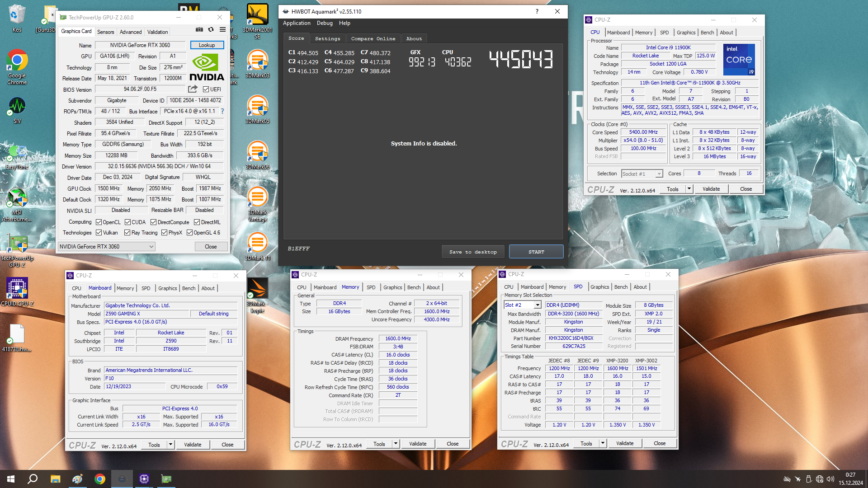Expand Tools arrow in CPU-Z Memory window
Image resolution: width=868 pixels, height=488 pixels.
tap(396, 444)
